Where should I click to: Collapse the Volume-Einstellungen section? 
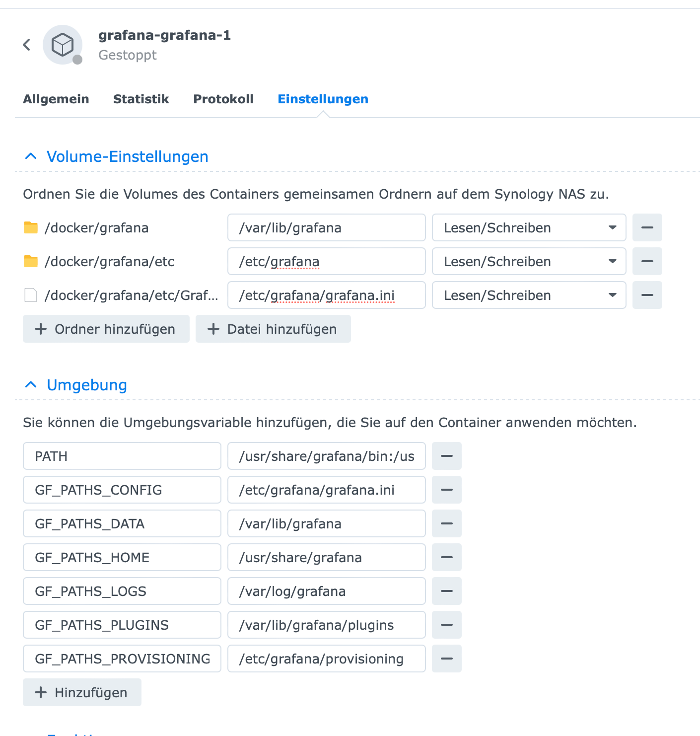pos(31,156)
